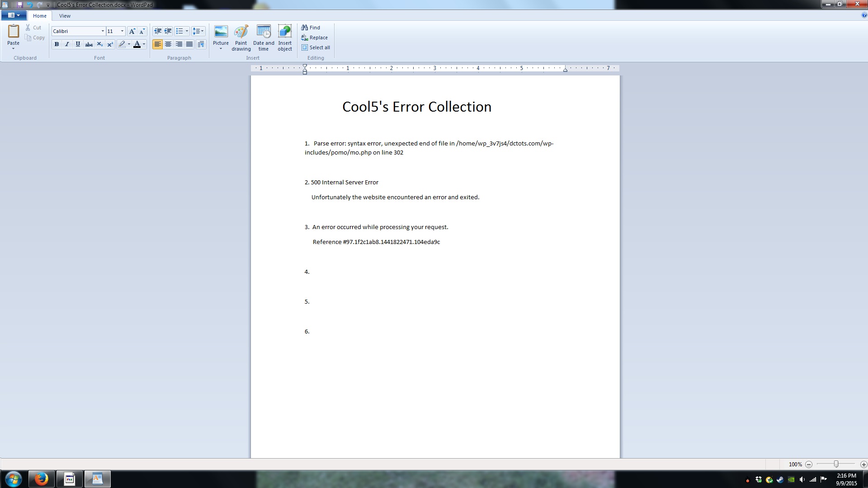The height and width of the screenshot is (488, 868).
Task: Open Firefox from the taskbar
Action: (42, 479)
